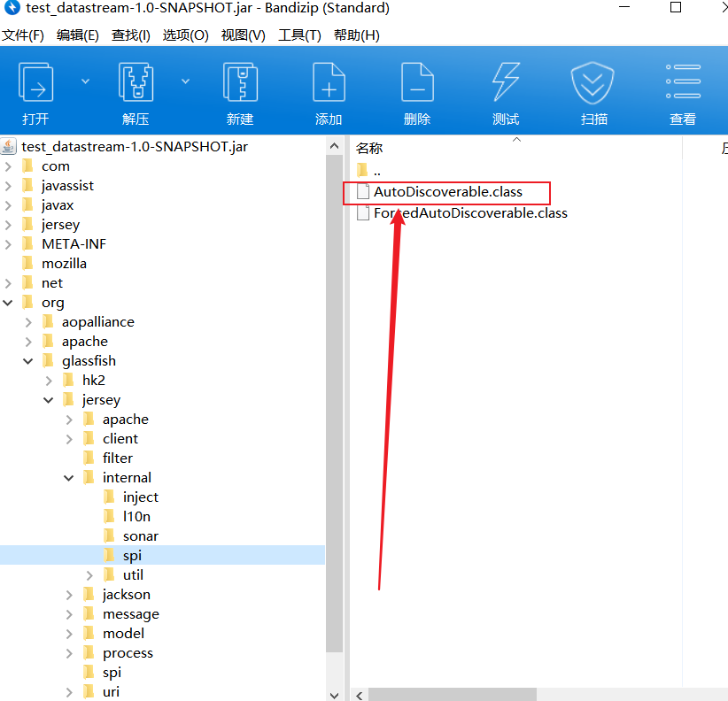
Task: Open the 编辑(E) menu
Action: 78,35
